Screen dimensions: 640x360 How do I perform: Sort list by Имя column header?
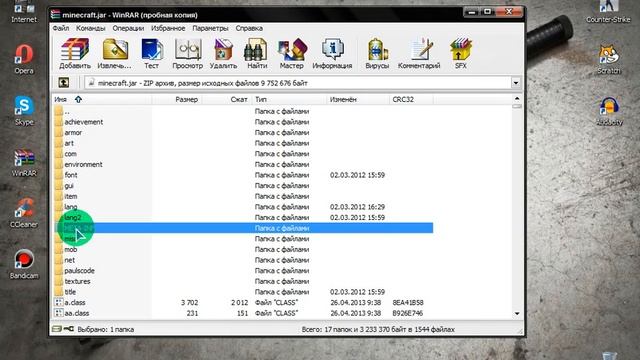point(102,99)
